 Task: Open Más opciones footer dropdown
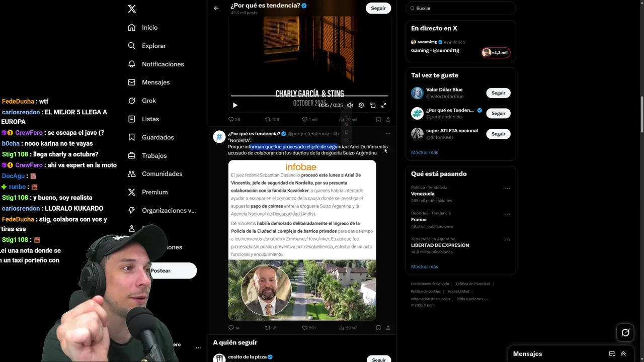pos(472,299)
